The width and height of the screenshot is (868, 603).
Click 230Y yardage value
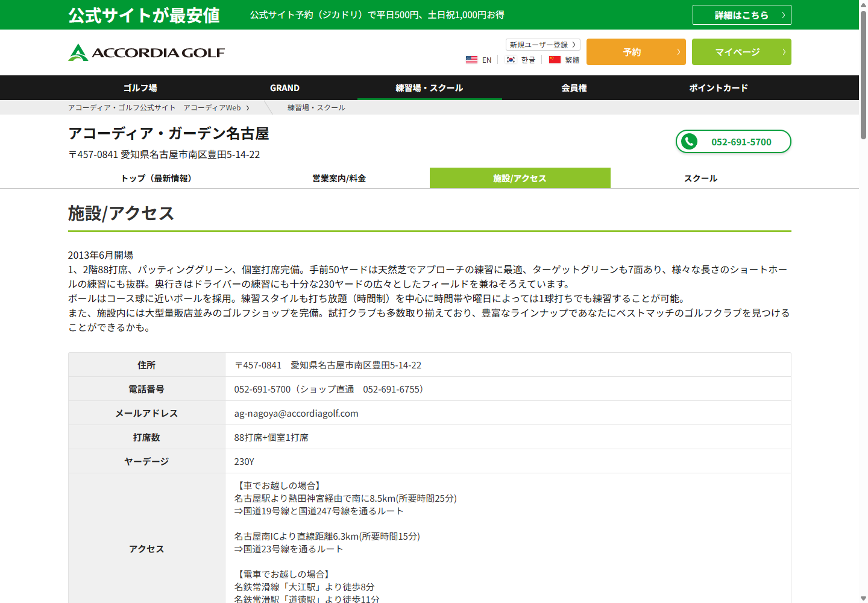point(244,461)
